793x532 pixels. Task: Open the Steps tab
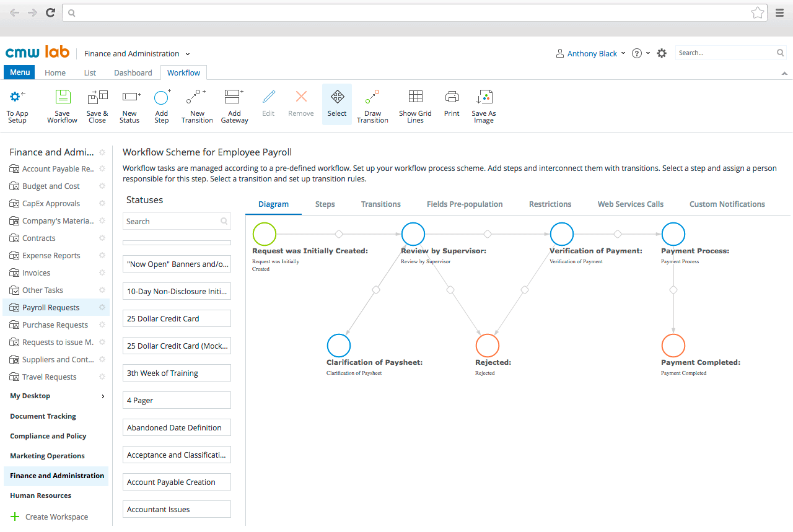pyautogui.click(x=325, y=204)
